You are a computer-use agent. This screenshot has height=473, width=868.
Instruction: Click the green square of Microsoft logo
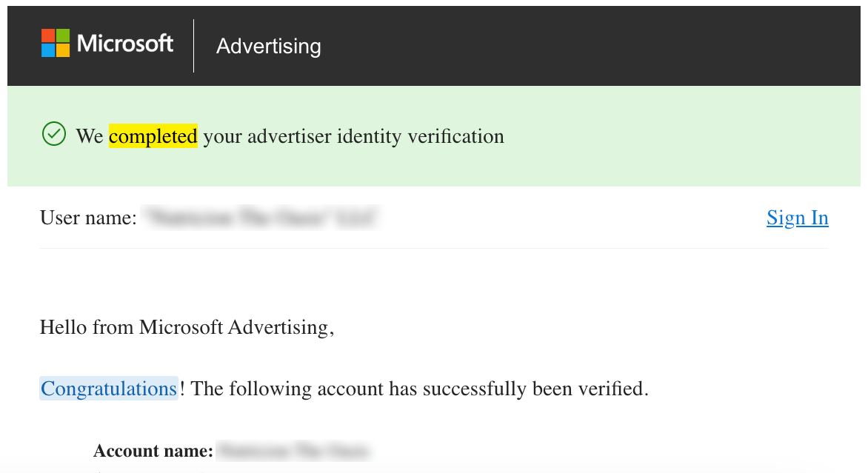point(63,36)
